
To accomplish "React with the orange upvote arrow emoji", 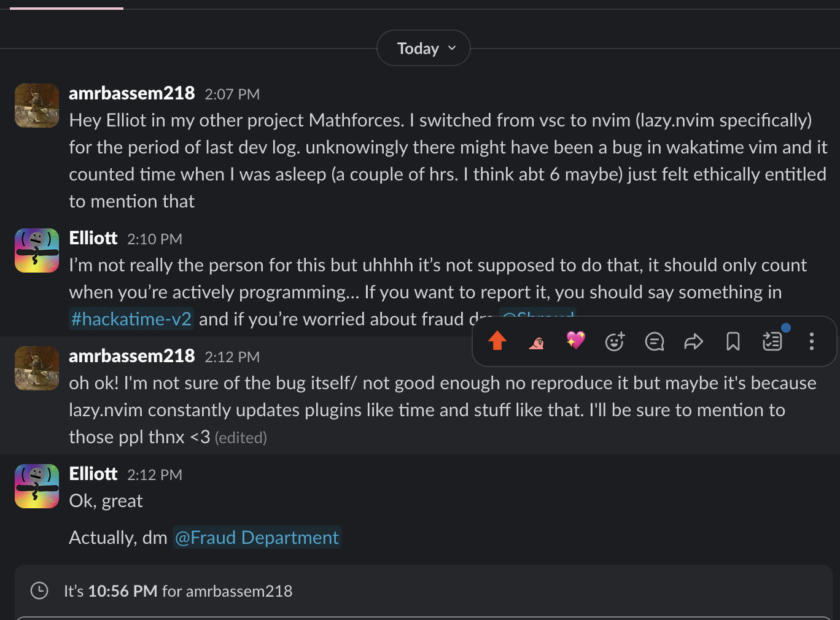I will pos(497,341).
